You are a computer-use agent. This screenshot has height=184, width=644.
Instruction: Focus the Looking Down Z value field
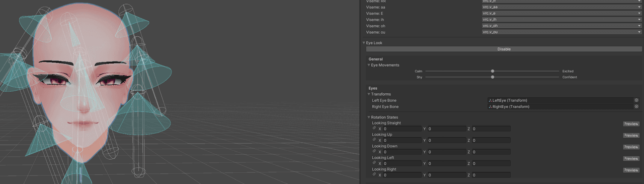point(491,152)
